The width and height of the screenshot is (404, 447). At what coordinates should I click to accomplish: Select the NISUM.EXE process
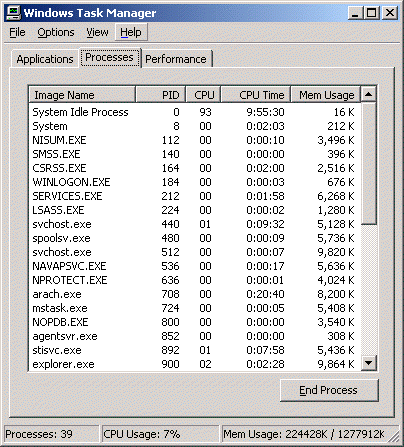[195, 140]
